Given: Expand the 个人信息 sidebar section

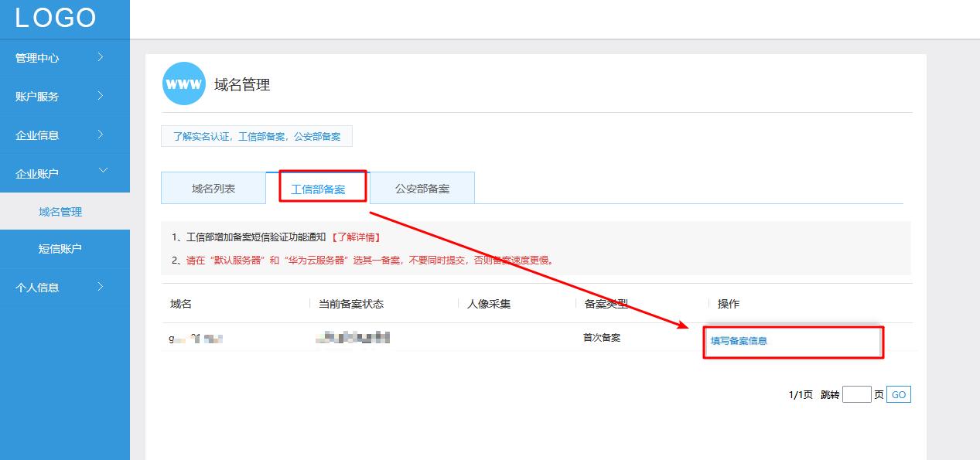Looking at the screenshot, I should 48,287.
